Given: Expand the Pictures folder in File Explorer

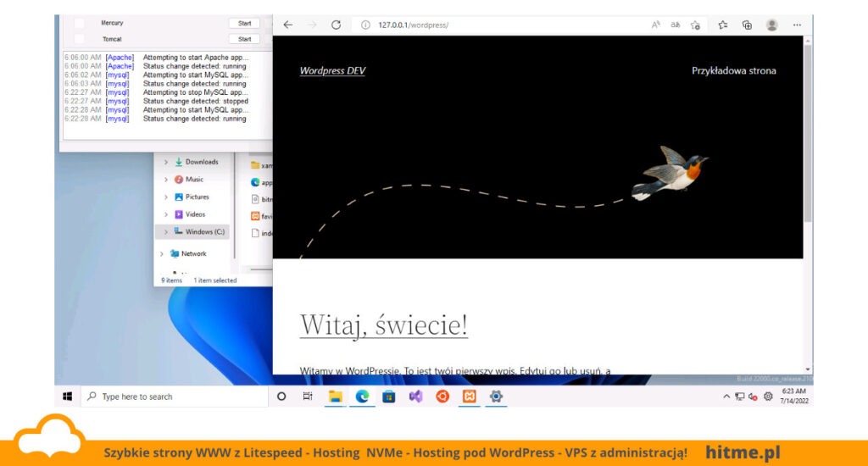Looking at the screenshot, I should click(x=165, y=197).
